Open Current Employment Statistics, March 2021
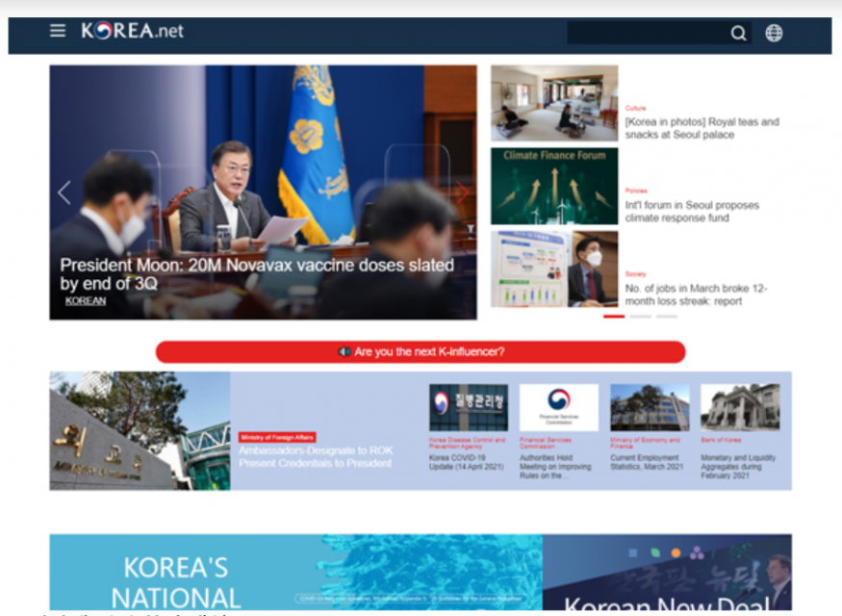This screenshot has width=842, height=616. [647, 462]
